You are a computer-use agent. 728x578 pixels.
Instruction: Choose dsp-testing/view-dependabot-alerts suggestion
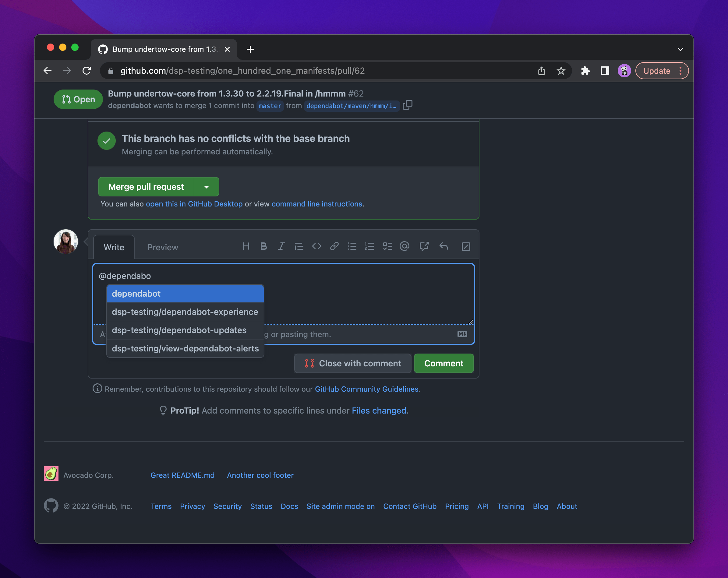(186, 348)
